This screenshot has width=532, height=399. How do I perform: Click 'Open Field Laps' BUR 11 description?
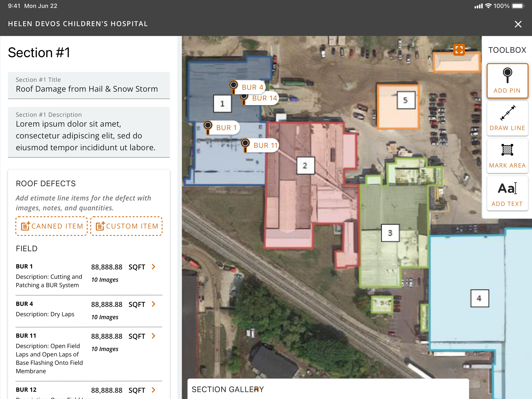click(x=49, y=359)
